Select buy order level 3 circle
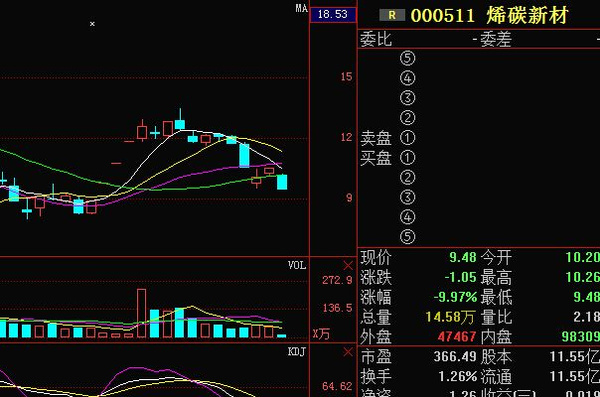 [408, 197]
